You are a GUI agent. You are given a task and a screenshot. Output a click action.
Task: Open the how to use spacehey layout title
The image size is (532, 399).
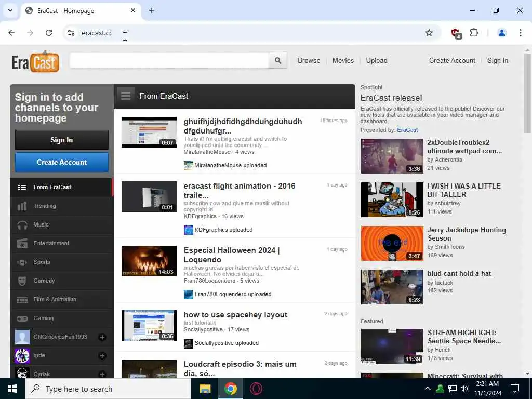tap(235, 314)
